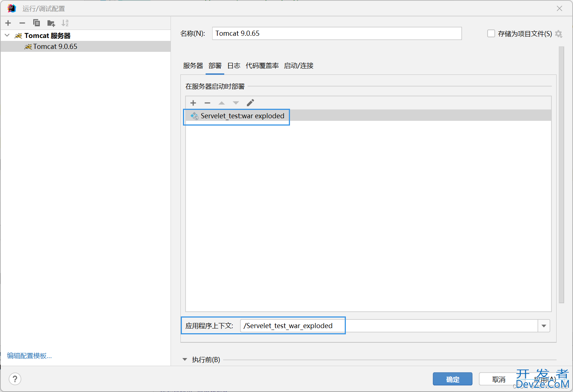The height and width of the screenshot is (392, 573).
Task: Select the Servelet_test:war exploded artifact row
Action: [368, 116]
